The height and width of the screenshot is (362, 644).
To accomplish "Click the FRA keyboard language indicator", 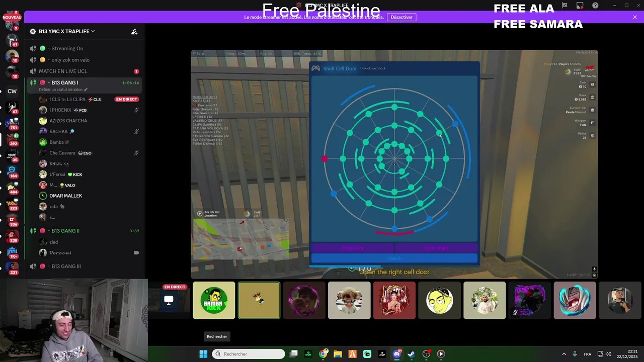I will point(588,354).
